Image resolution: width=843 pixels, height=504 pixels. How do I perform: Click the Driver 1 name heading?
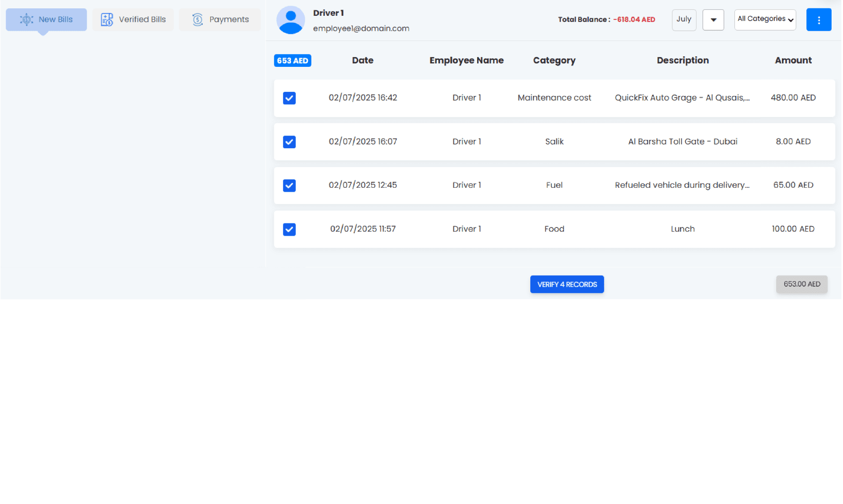click(328, 13)
